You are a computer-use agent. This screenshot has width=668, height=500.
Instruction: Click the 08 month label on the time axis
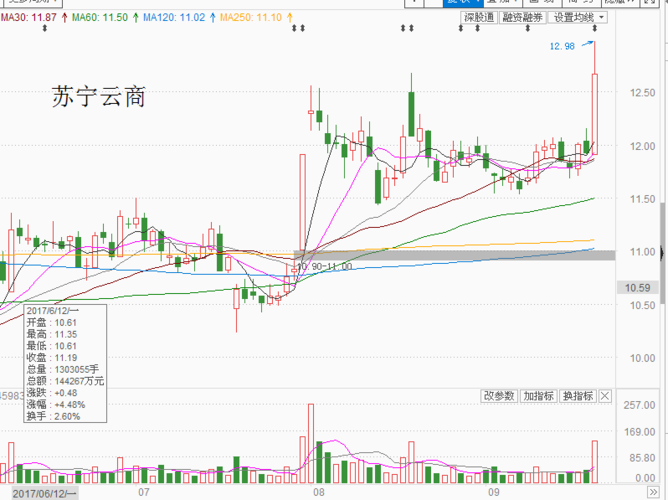(319, 492)
